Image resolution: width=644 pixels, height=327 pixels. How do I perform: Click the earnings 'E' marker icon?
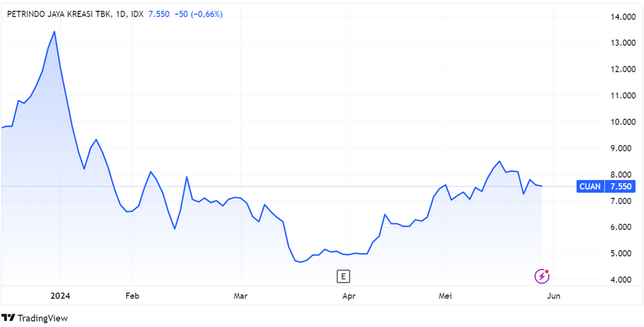pos(343,276)
